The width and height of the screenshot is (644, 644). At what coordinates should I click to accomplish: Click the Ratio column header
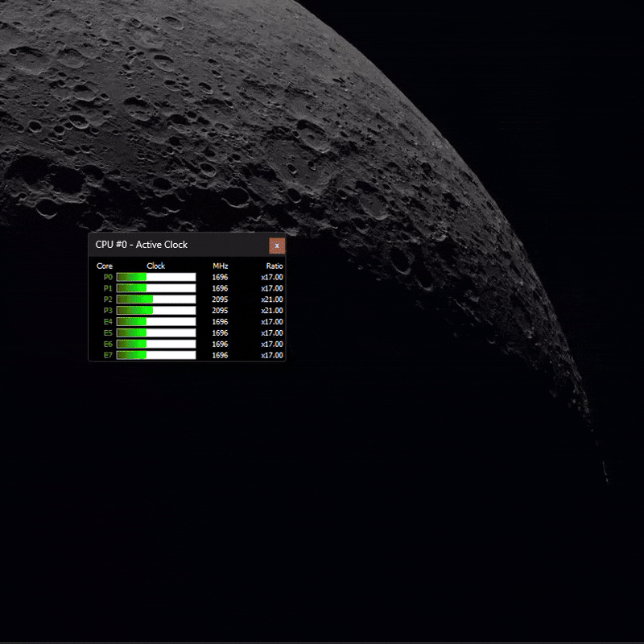(x=275, y=266)
